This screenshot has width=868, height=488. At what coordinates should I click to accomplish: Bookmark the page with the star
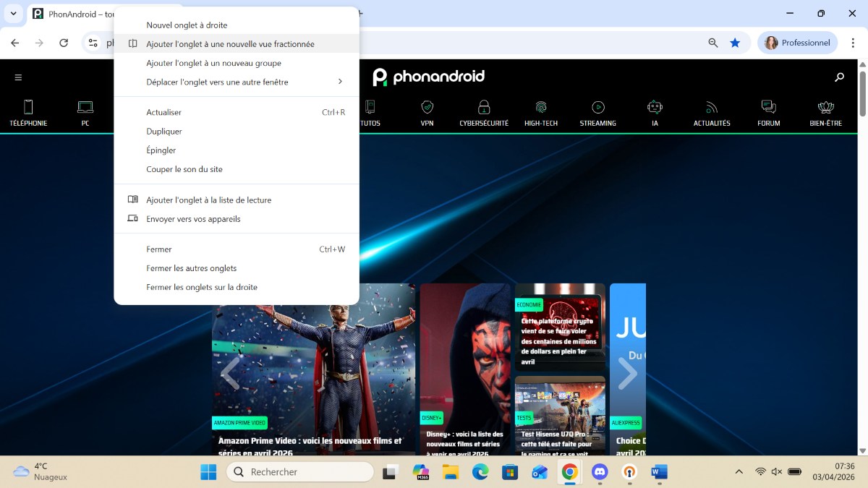pos(736,43)
